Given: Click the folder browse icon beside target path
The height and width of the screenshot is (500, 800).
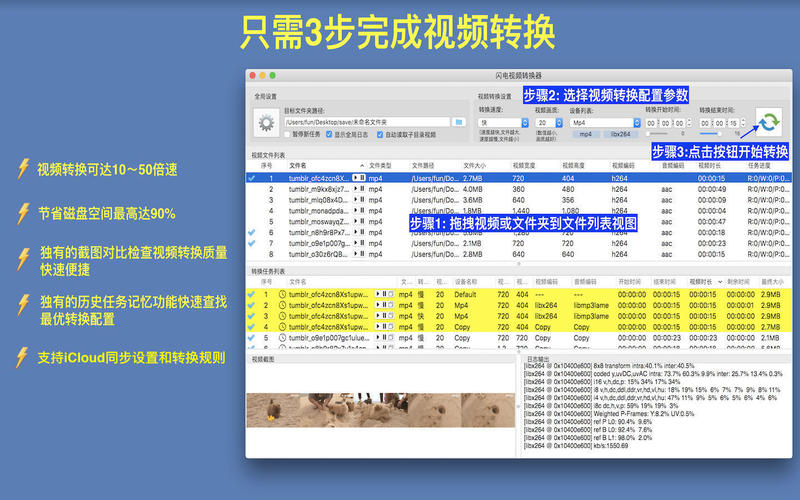Looking at the screenshot, I should 459,121.
